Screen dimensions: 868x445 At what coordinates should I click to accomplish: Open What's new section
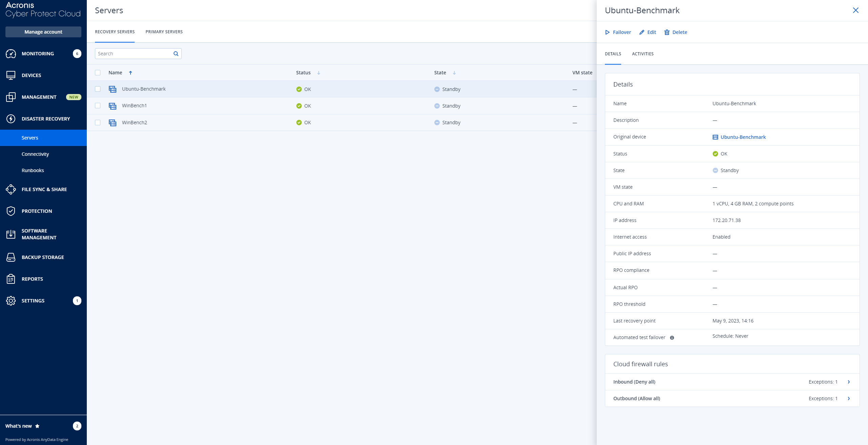pos(19,426)
